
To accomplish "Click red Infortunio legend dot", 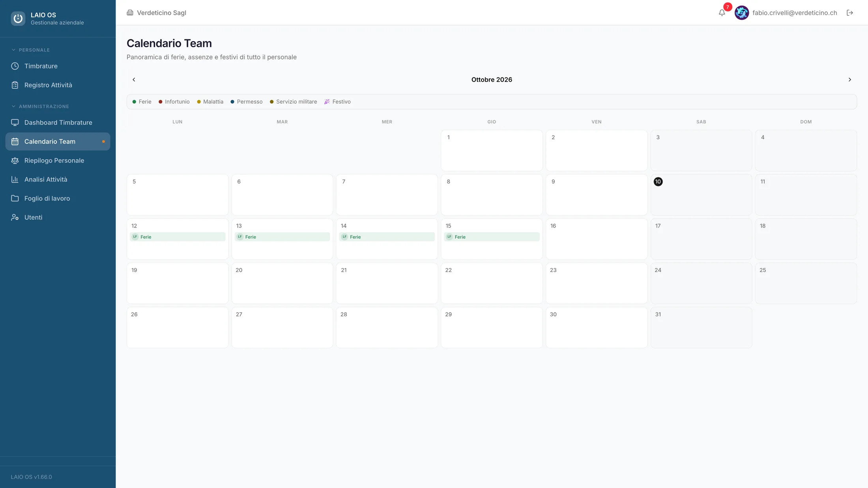I will coord(161,102).
